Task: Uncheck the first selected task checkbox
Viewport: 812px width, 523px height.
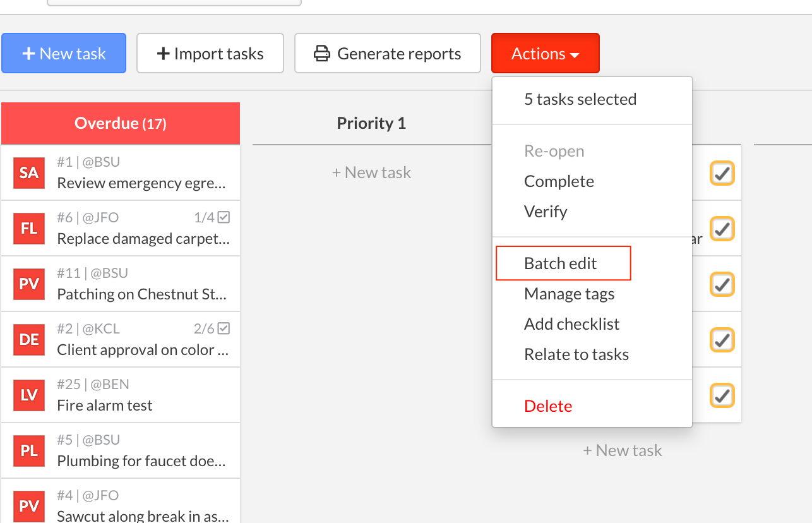Action: [x=722, y=173]
